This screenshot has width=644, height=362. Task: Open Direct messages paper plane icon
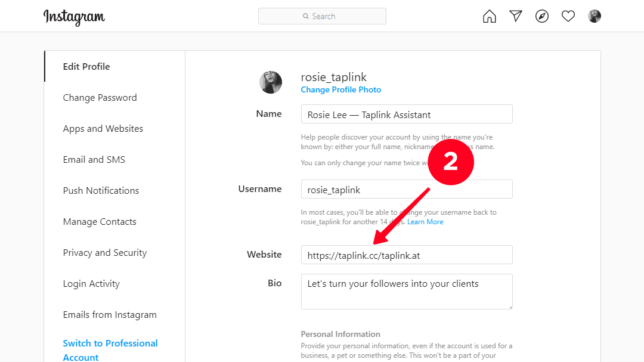[515, 16]
